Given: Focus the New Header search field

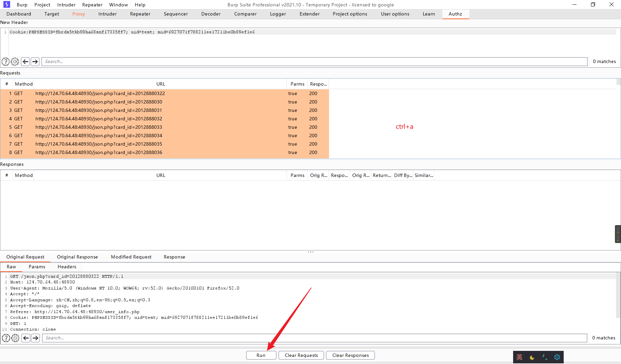Looking at the screenshot, I should [315, 62].
